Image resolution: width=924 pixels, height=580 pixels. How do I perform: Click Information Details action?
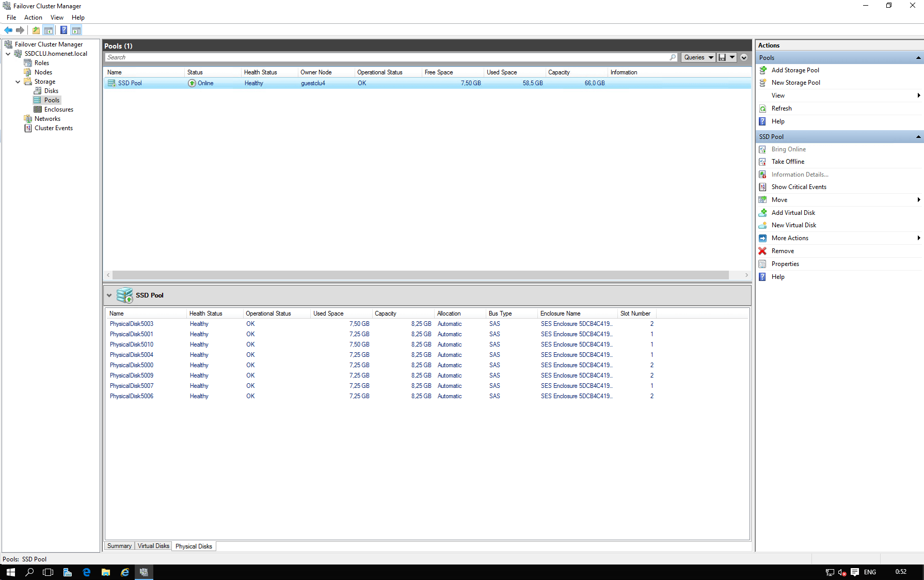click(800, 175)
